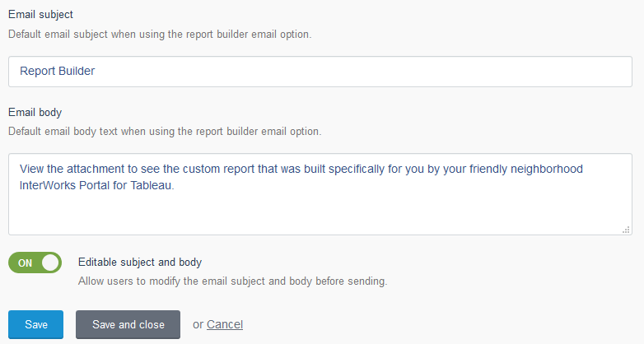Place cursor on "InterWorks Portal for Tableau" text

(96, 185)
